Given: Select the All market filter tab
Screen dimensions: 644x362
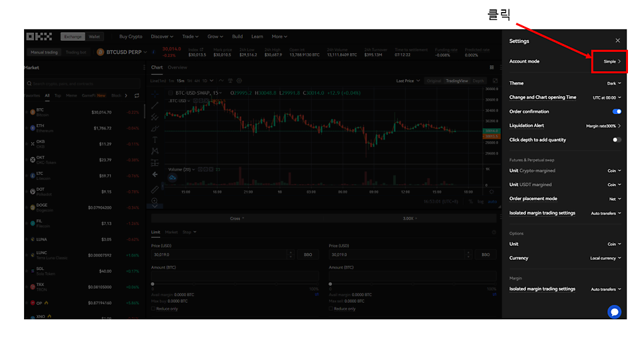Looking at the screenshot, I should coord(47,95).
